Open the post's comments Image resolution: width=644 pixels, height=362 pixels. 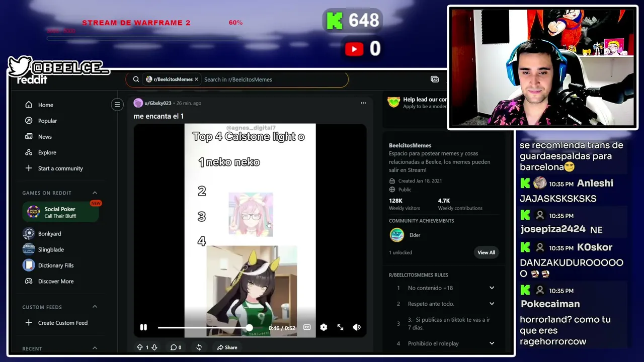[x=176, y=347]
